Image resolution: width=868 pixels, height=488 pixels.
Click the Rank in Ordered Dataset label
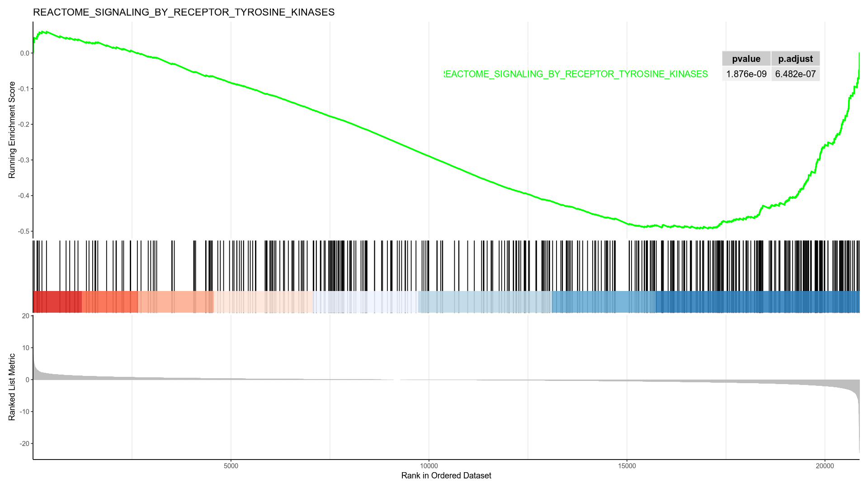[446, 475]
